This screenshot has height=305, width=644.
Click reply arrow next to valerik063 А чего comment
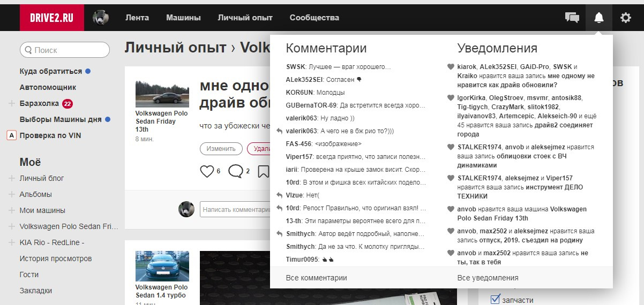(x=279, y=131)
